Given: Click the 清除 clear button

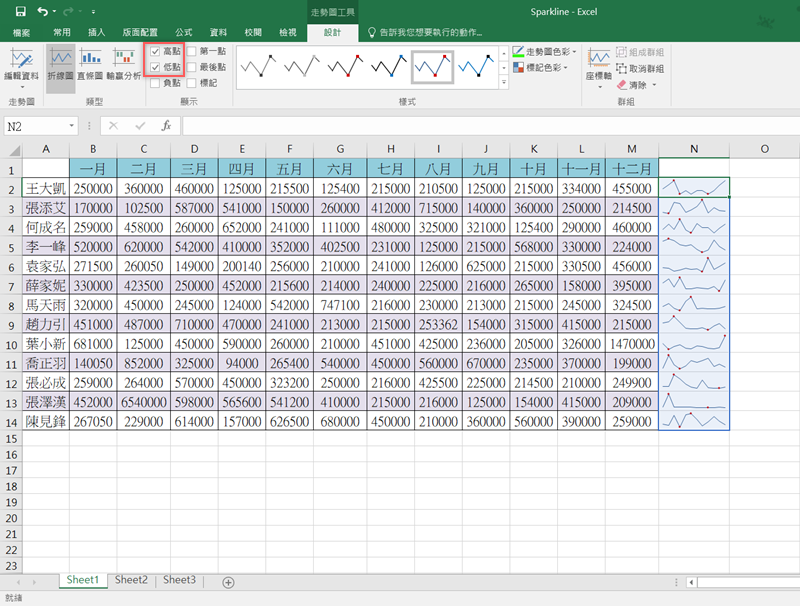Looking at the screenshot, I should 636,85.
